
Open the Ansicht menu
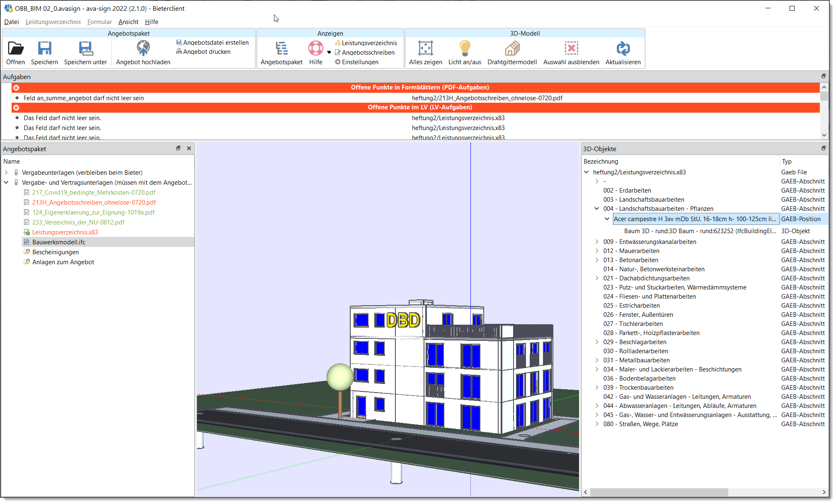128,22
